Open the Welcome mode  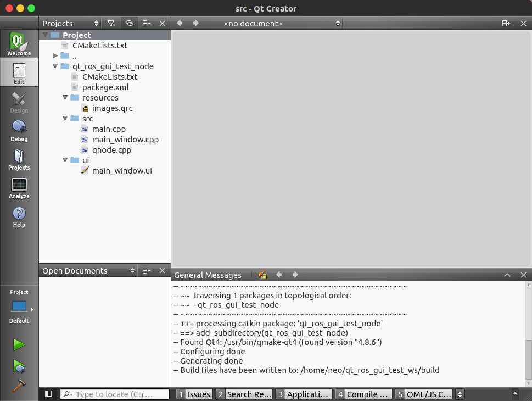19,43
